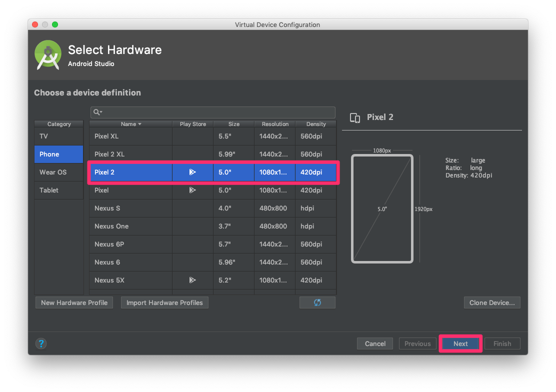Click the Play Store icon in Nexus 5X row

pos(192,280)
